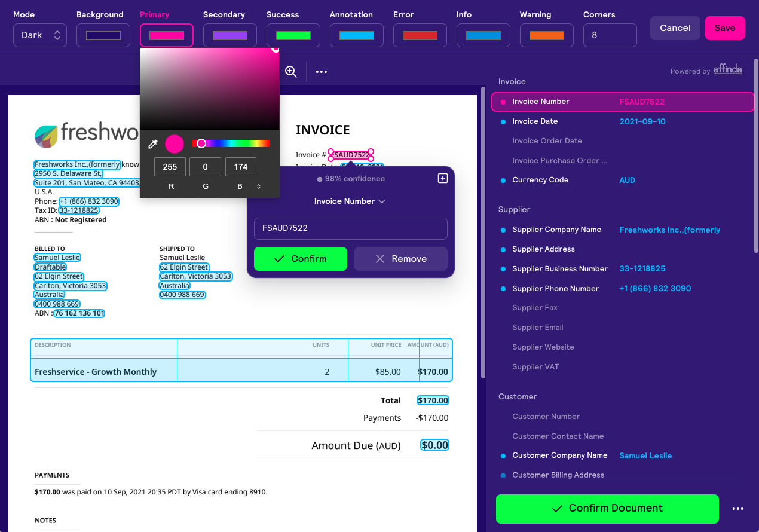The height and width of the screenshot is (532, 759).
Task: Click the Annotation blue color swatch
Action: [357, 35]
